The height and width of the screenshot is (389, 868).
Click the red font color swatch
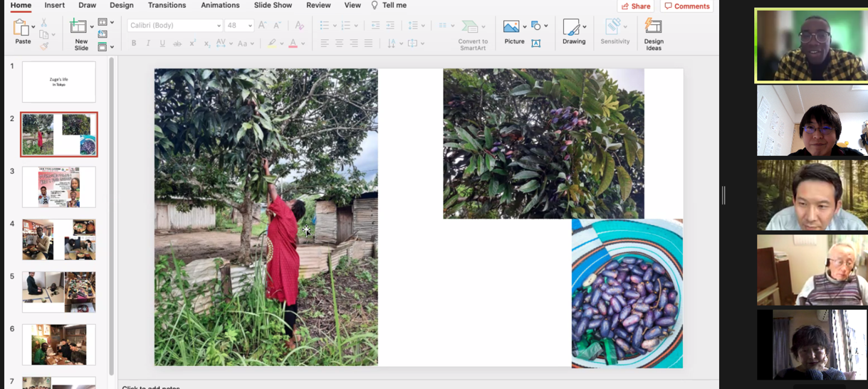[x=293, y=44]
